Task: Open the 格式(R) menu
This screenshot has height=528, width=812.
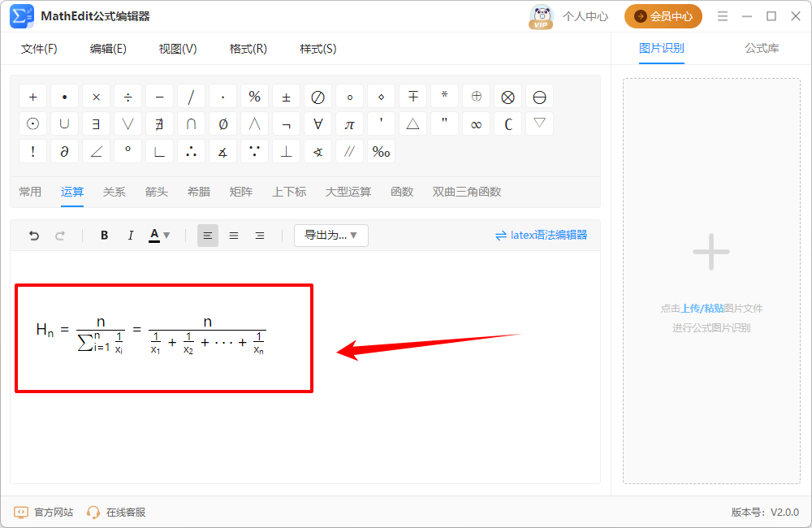Action: click(x=248, y=49)
